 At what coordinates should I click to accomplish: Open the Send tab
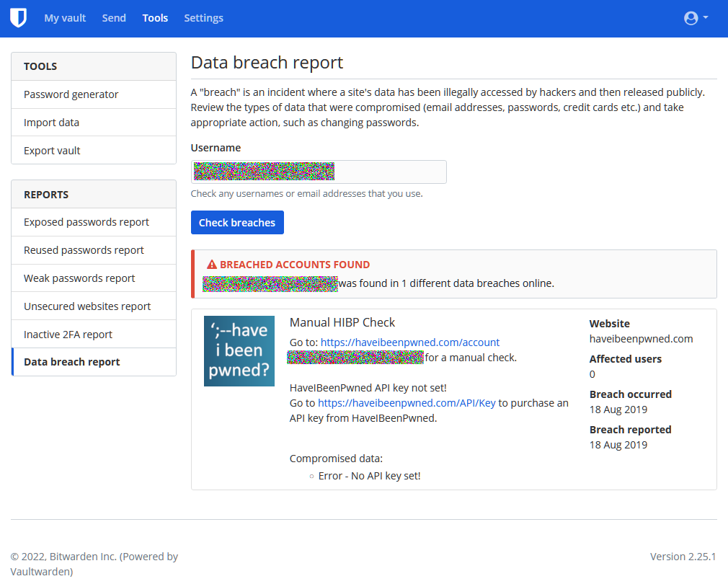(x=114, y=18)
